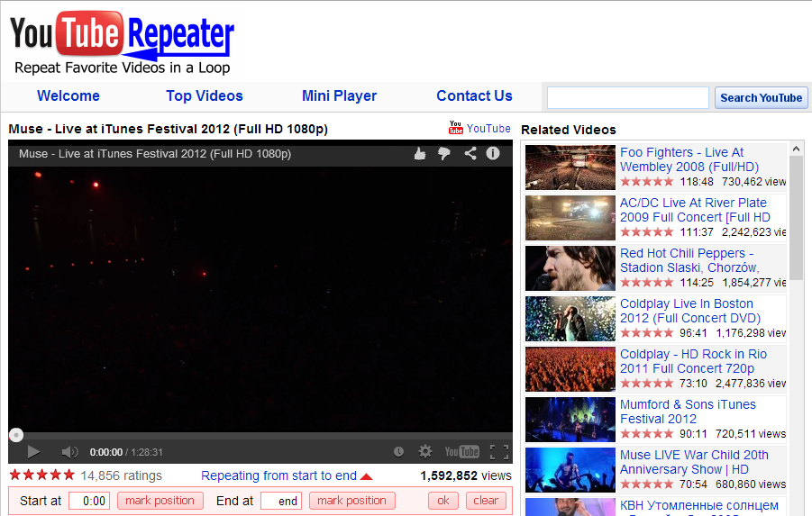Click the ok button
Screen dimensions: 812x516
[x=443, y=501]
